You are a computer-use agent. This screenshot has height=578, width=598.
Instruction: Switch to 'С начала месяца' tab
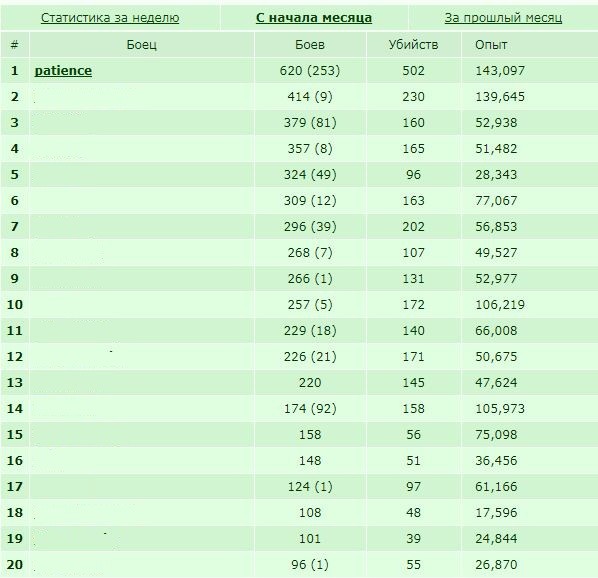pyautogui.click(x=313, y=18)
